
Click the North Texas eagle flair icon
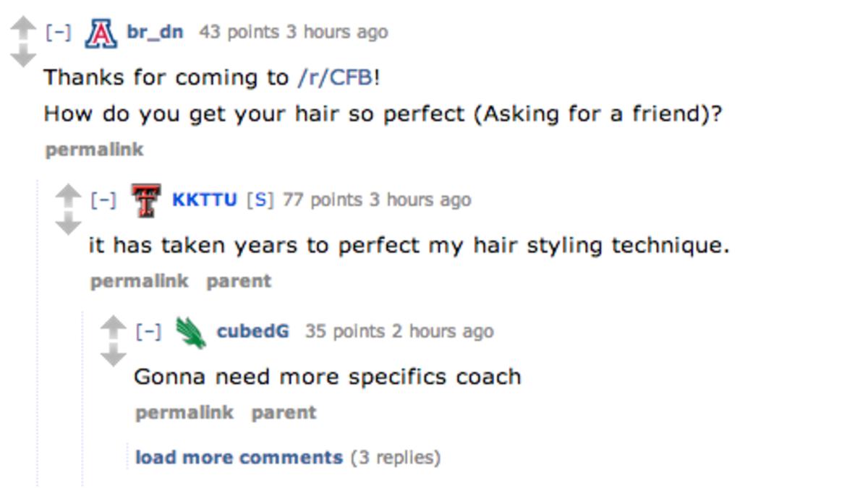[x=191, y=332]
